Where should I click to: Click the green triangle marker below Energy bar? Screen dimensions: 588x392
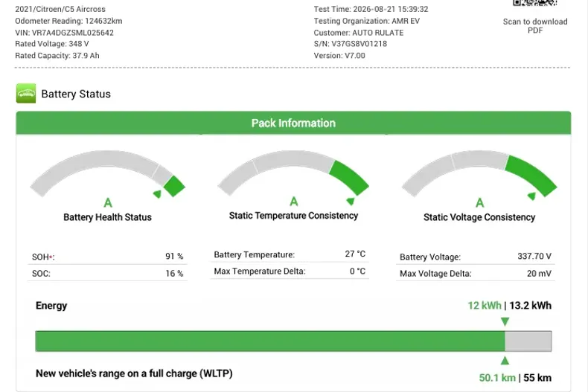tap(505, 361)
